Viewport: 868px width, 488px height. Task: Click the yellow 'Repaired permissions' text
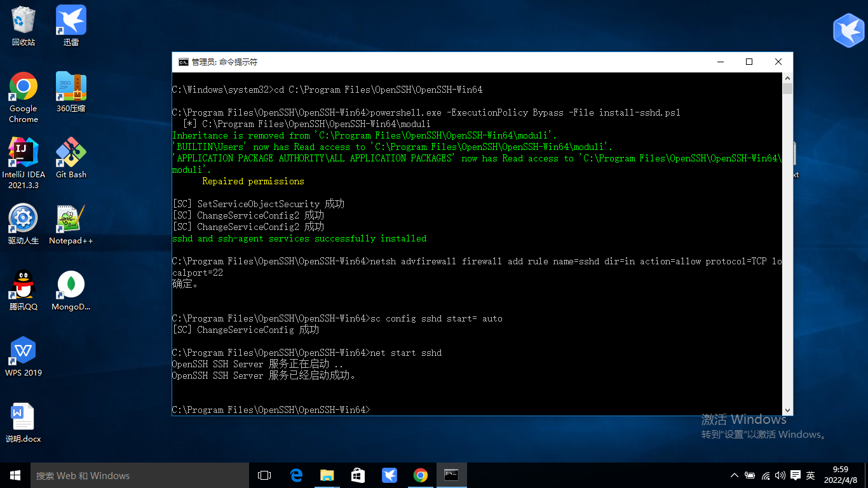[253, 181]
